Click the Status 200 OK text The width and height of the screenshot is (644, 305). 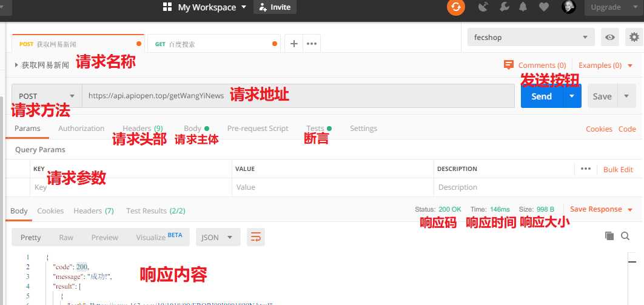pyautogui.click(x=438, y=209)
